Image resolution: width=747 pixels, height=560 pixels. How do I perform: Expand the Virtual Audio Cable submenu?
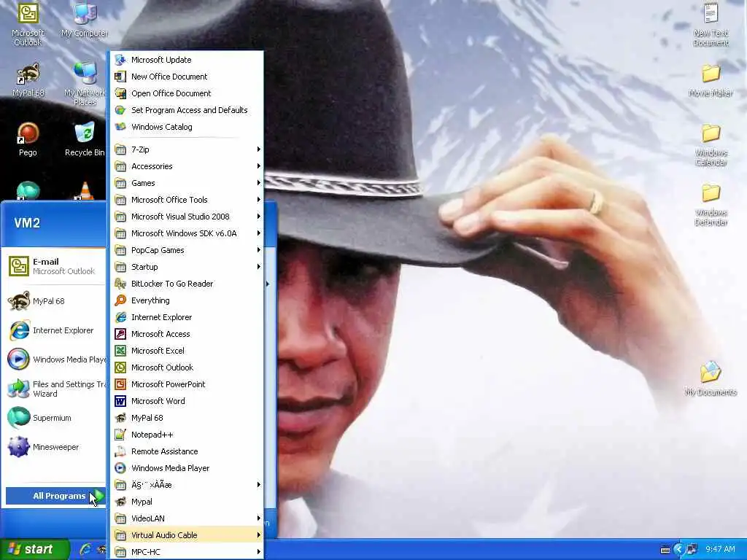click(187, 535)
